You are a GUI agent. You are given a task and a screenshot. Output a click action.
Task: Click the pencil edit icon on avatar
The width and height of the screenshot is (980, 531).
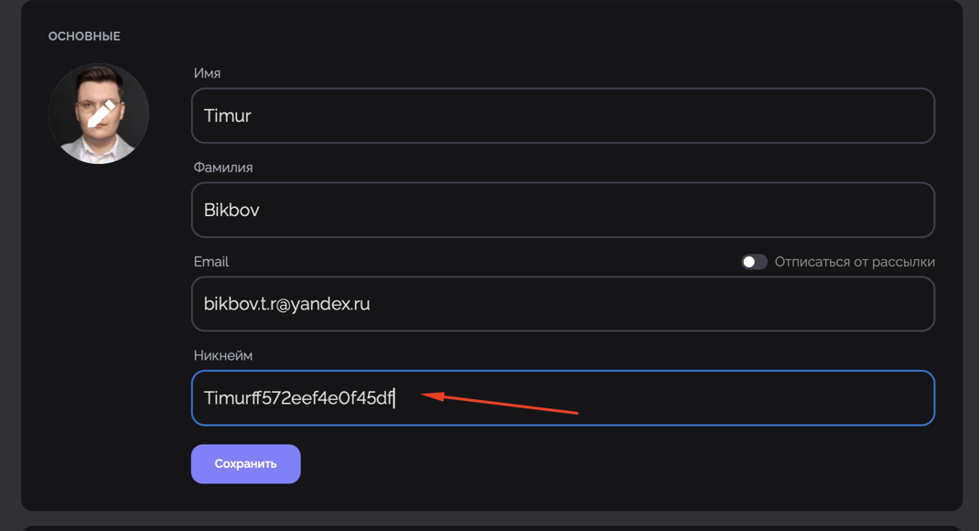[101, 114]
